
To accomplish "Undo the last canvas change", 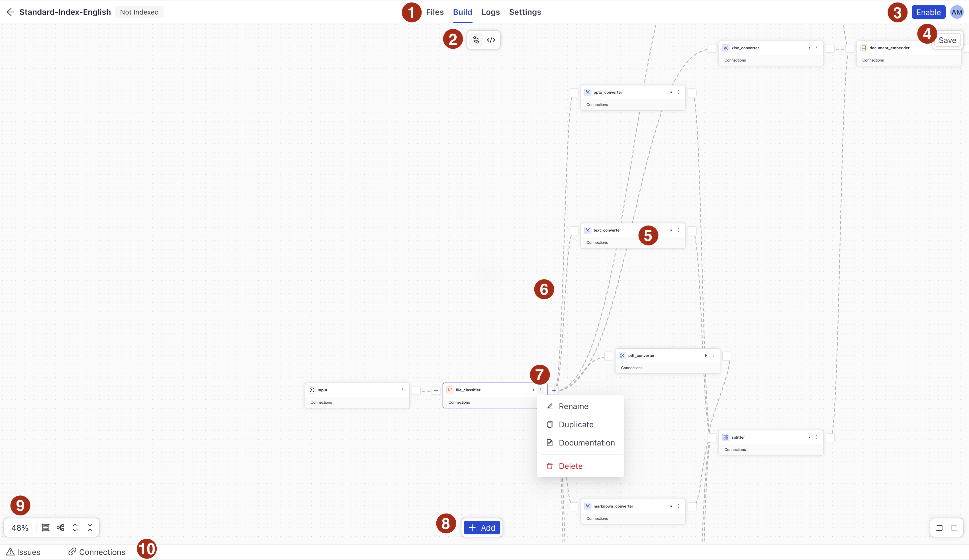I will tap(939, 528).
